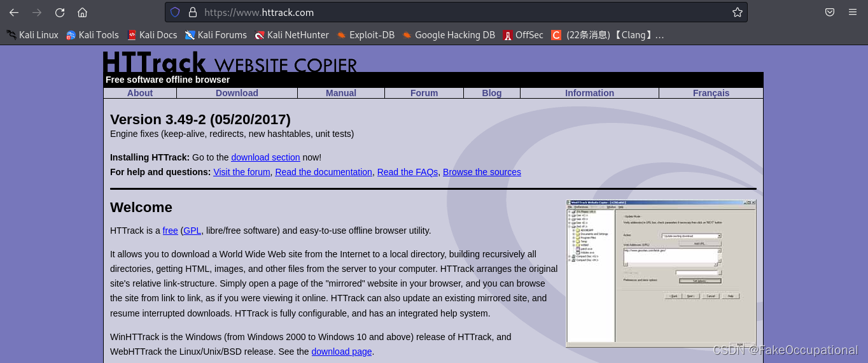Open the tracking protection shield icon
Viewport: 868px width, 363px height.
(x=175, y=12)
